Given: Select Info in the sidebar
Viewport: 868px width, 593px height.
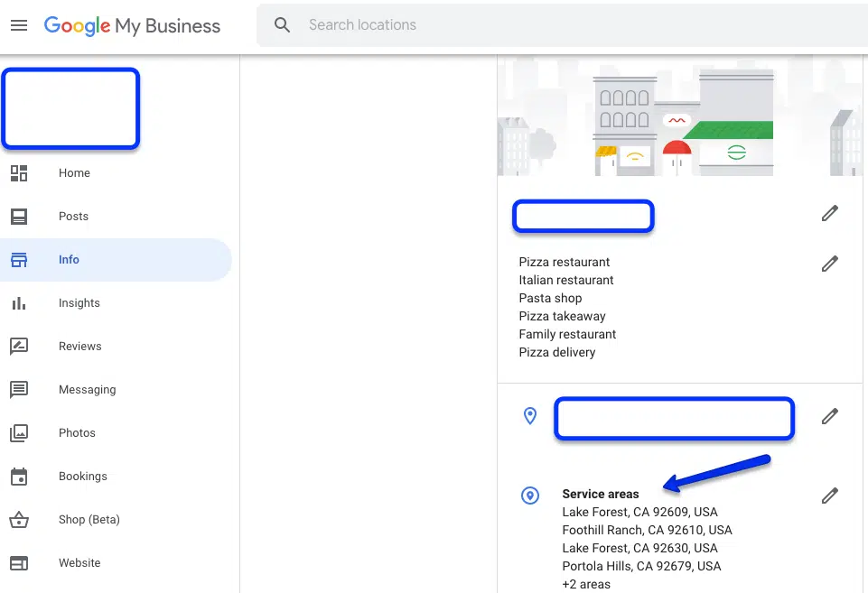Looking at the screenshot, I should (69, 260).
